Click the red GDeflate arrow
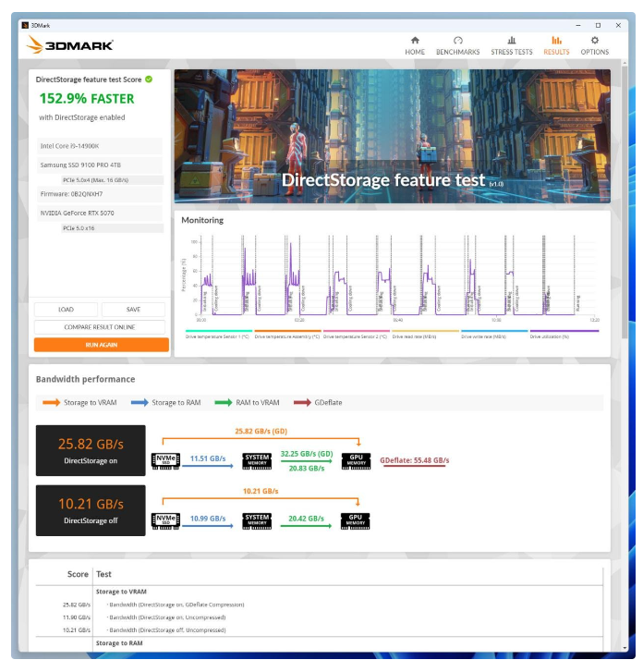The image size is (643, 672). click(302, 402)
